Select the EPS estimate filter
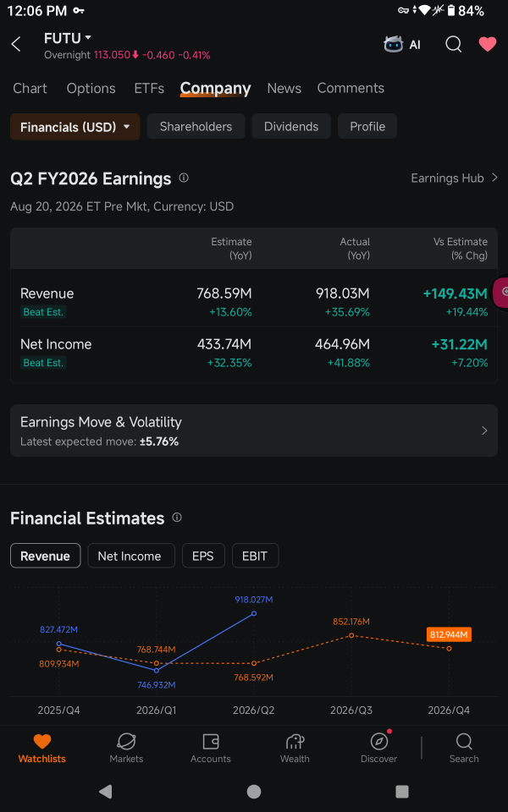The image size is (508, 812). click(203, 556)
